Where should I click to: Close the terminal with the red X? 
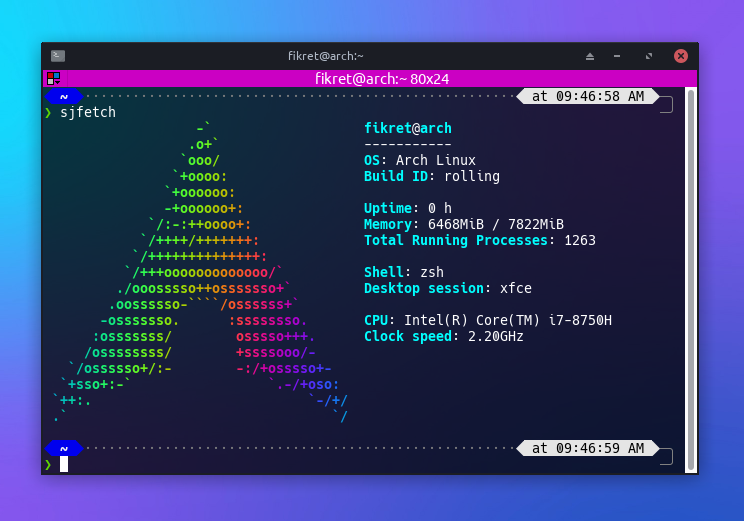pyautogui.click(x=681, y=56)
